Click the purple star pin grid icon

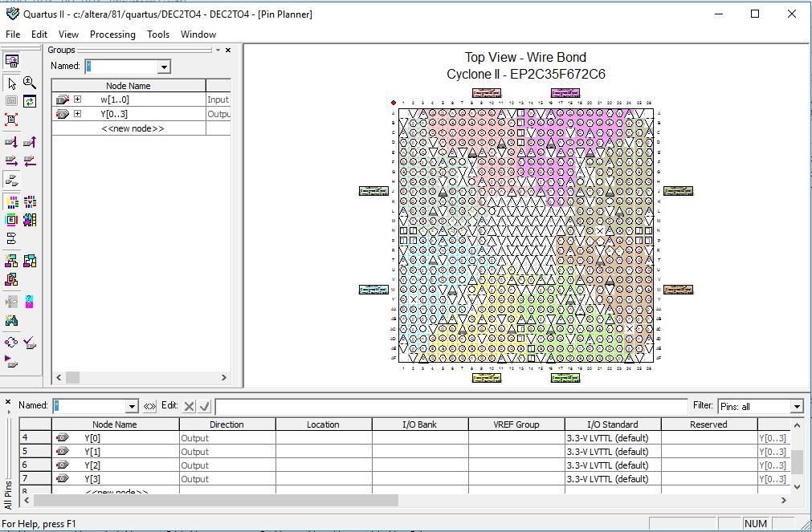pos(30,220)
